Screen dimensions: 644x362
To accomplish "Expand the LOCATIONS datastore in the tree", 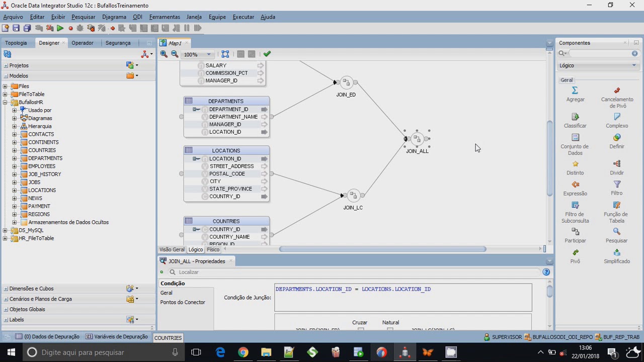I will 14,191.
